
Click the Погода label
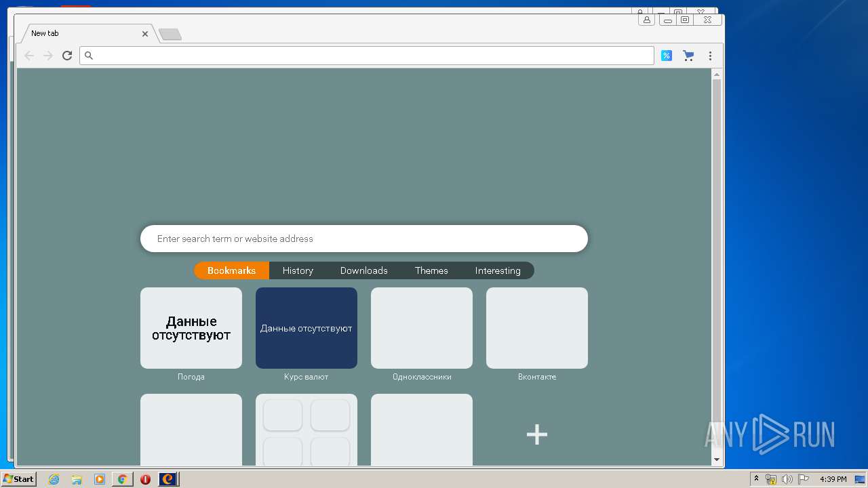[191, 377]
